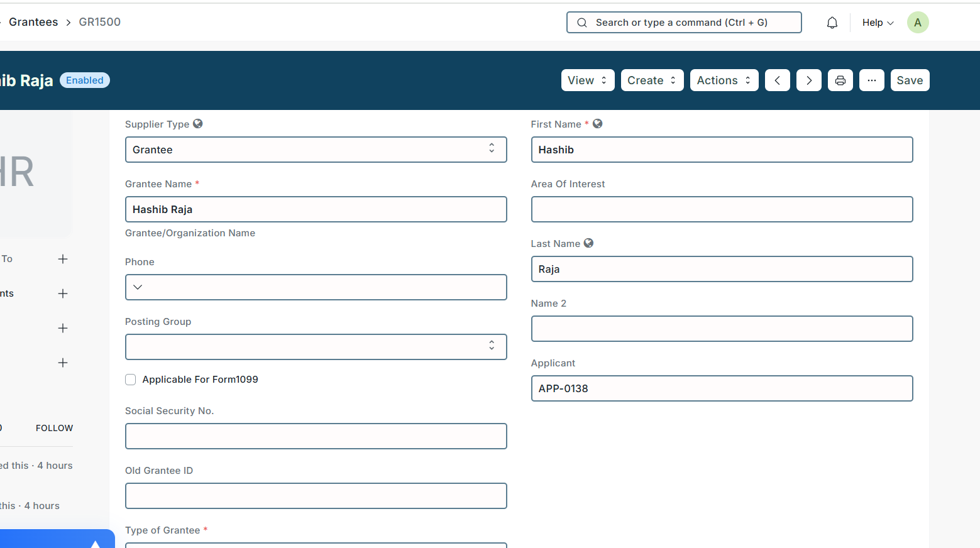Click globe icon next to Supplier Type

click(x=198, y=124)
